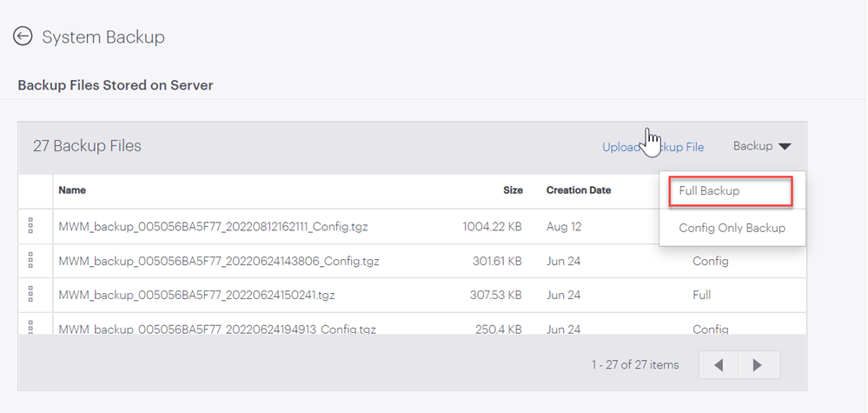Image resolution: width=868 pixels, height=413 pixels.
Task: Go to next page of backup files
Action: pyautogui.click(x=759, y=365)
